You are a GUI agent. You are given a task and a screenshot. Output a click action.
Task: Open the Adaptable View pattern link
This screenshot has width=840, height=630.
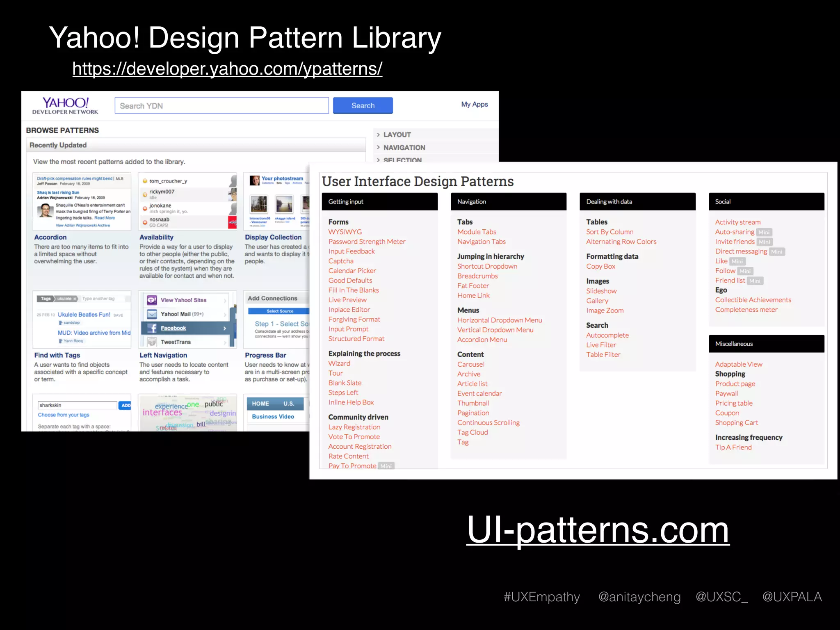[739, 364]
